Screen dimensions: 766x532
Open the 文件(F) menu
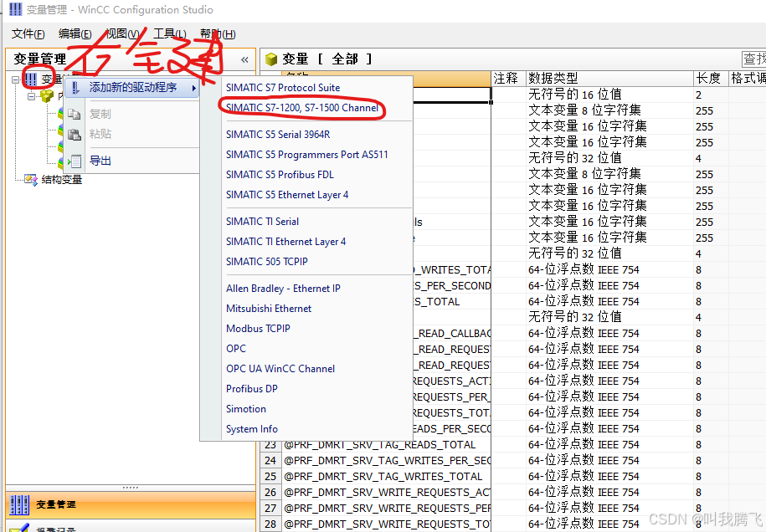[28, 33]
